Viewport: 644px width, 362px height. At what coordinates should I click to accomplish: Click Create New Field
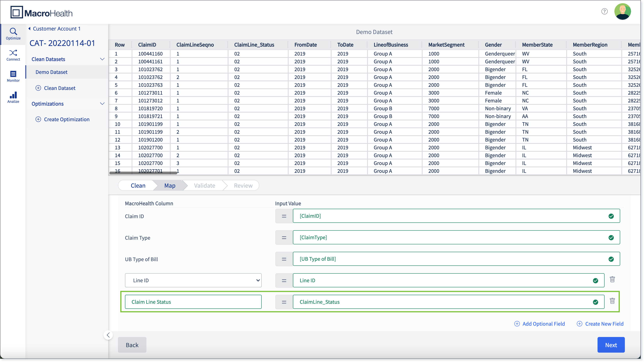click(604, 324)
